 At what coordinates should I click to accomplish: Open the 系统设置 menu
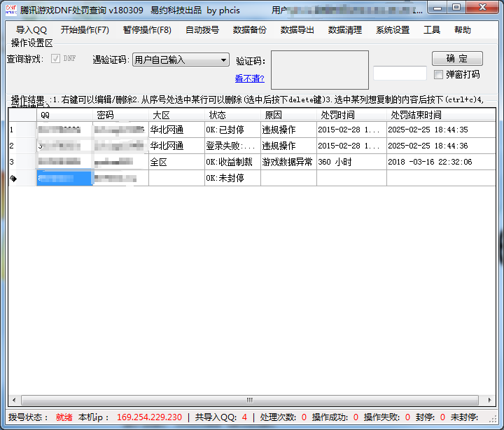[x=393, y=30]
